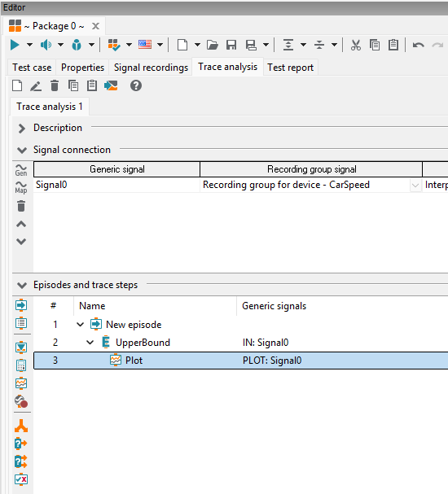
Task: Open help with the question mark icon
Action: pos(136,85)
